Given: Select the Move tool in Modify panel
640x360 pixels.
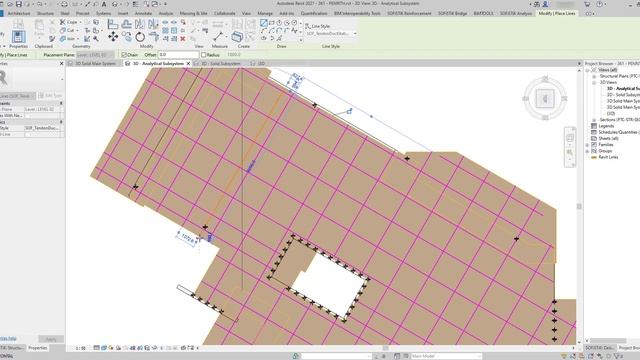Looking at the screenshot, I should coord(113,37).
